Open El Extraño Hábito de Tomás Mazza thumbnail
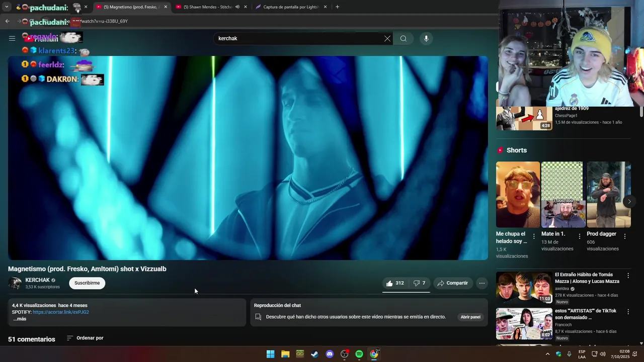The height and width of the screenshot is (362, 644). [524, 288]
